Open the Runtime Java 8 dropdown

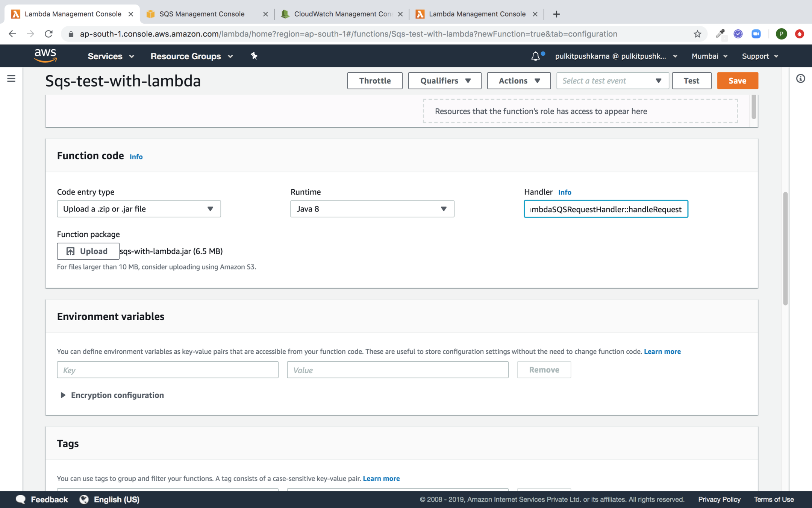click(x=372, y=209)
